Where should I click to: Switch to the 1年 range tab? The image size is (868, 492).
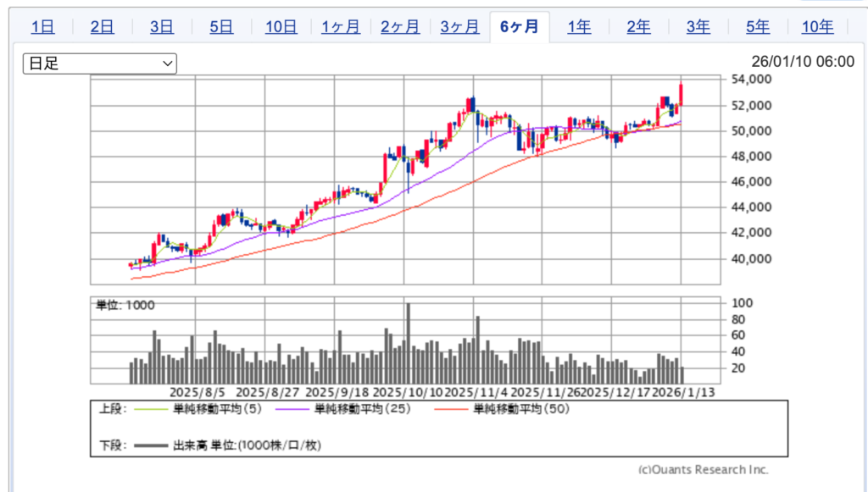579,26
